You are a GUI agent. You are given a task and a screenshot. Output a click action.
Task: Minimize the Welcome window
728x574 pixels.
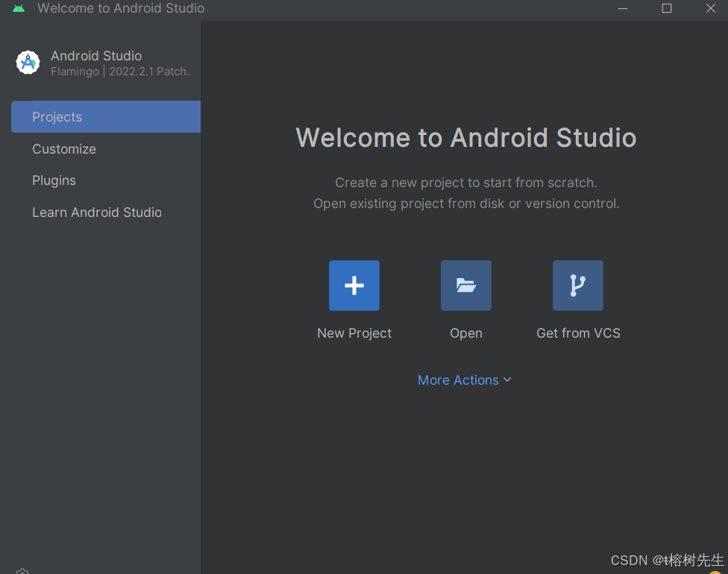pyautogui.click(x=623, y=8)
